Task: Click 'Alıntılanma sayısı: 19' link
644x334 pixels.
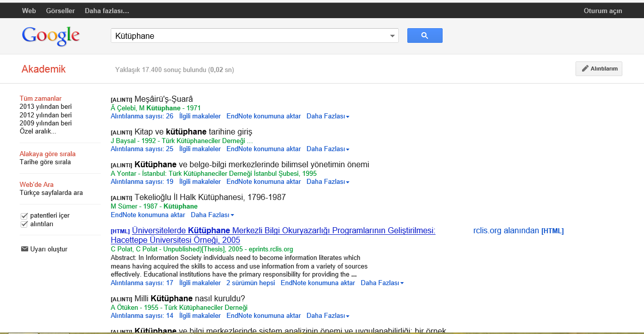Action: tap(142, 182)
